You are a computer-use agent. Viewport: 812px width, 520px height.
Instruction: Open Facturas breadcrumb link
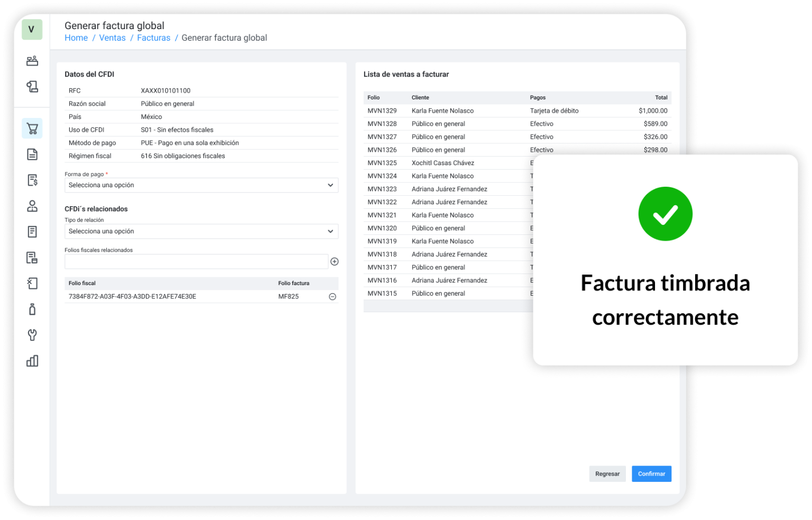point(153,38)
